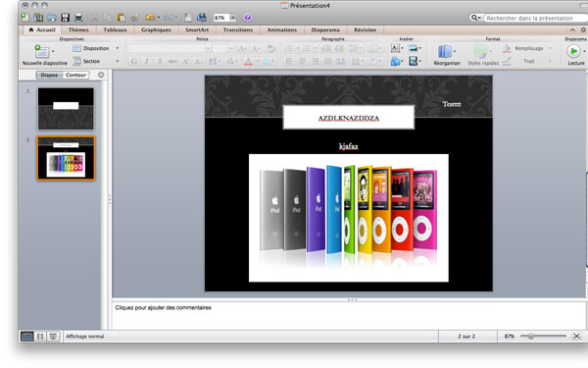The image size is (588, 368).
Task: Open the Disposition dropdown
Action: click(x=96, y=48)
